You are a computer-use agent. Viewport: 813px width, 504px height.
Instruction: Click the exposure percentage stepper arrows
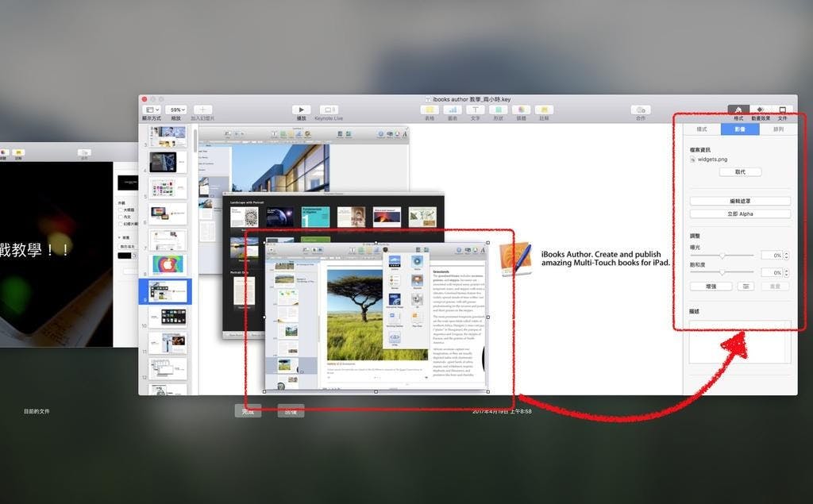(787, 255)
